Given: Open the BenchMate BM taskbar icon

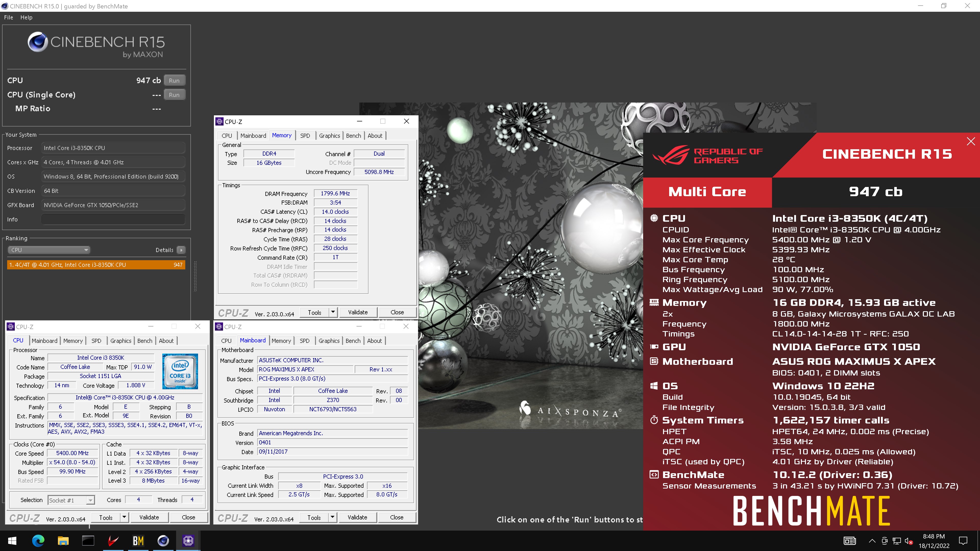Looking at the screenshot, I should point(138,540).
